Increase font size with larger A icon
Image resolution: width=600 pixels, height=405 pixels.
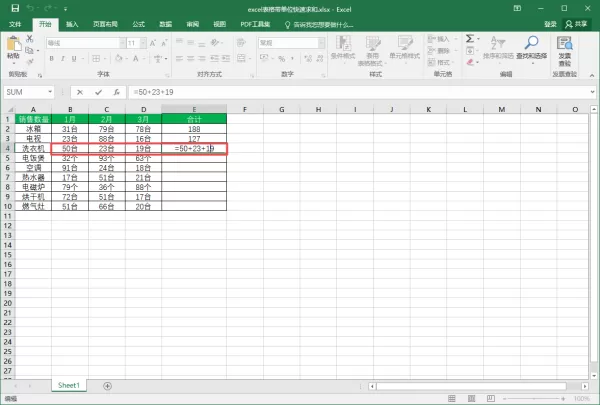tap(153, 43)
